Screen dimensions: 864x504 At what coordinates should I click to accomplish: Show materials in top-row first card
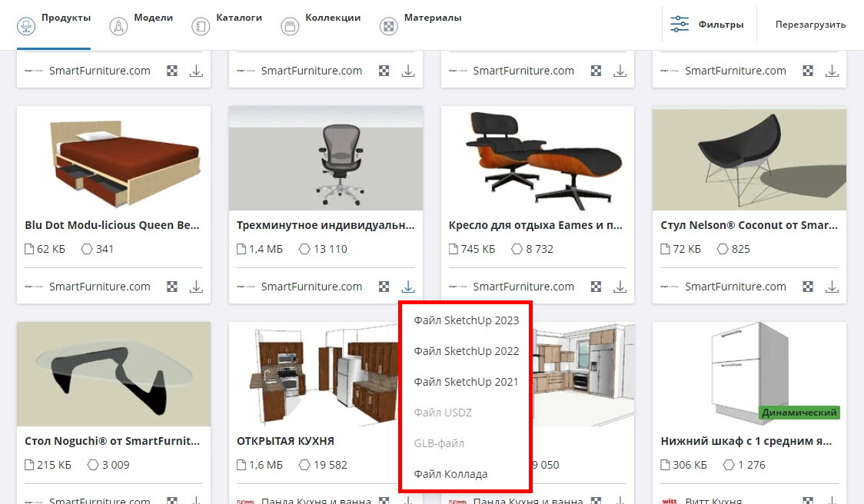click(x=172, y=71)
